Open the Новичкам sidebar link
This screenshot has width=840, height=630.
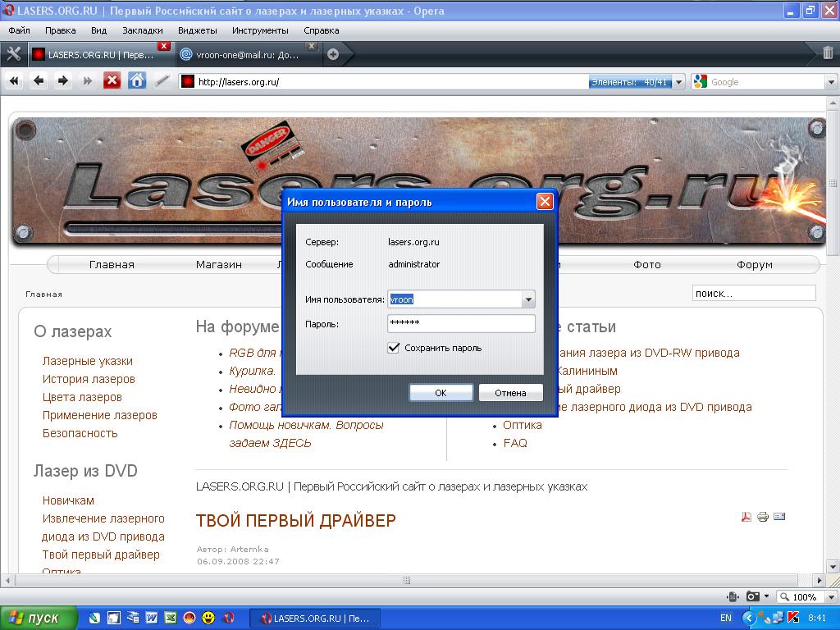tap(68, 500)
